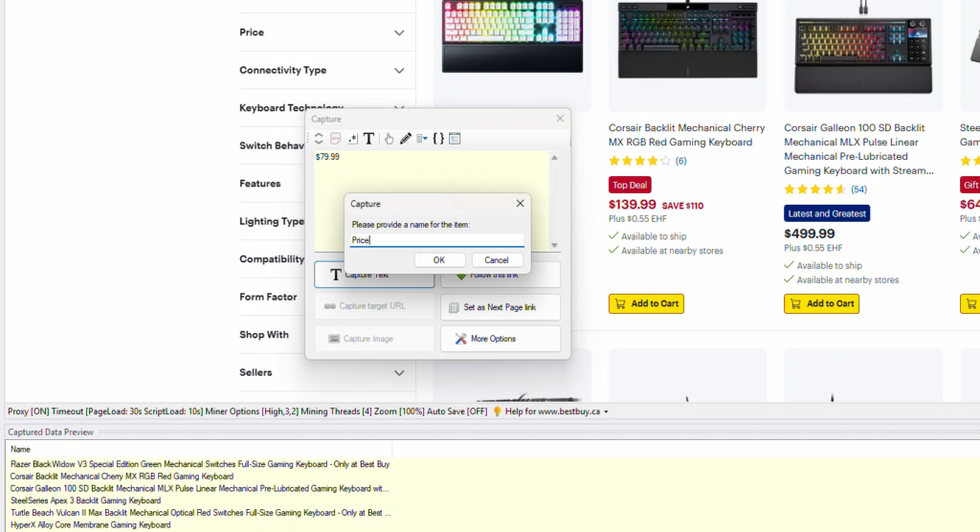980x532 pixels.
Task: Click the (54) reviews count link
Action: pyautogui.click(x=858, y=189)
